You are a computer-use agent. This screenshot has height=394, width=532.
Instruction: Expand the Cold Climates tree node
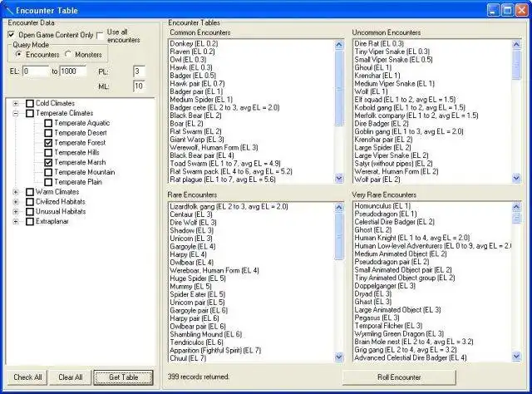[16, 103]
